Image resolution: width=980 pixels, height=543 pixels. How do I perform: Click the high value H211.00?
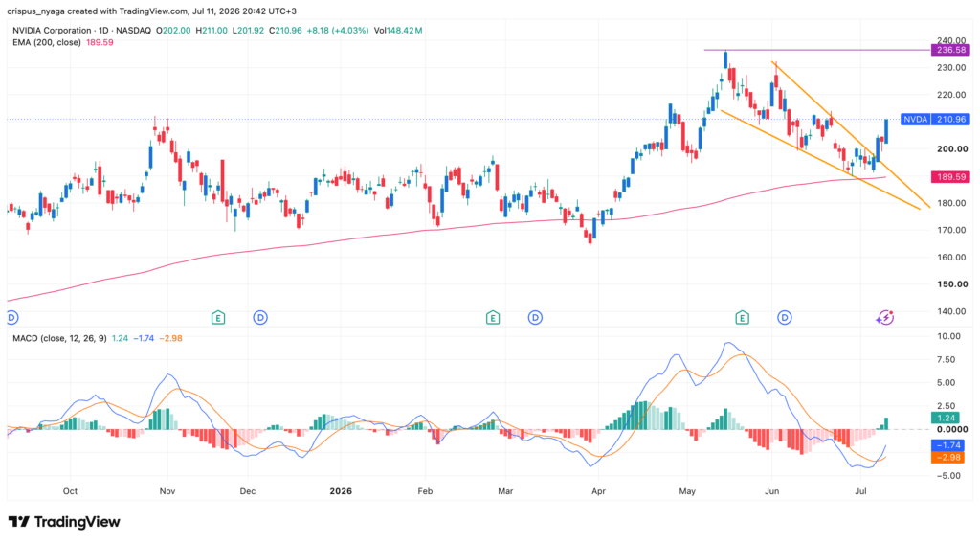[x=212, y=30]
